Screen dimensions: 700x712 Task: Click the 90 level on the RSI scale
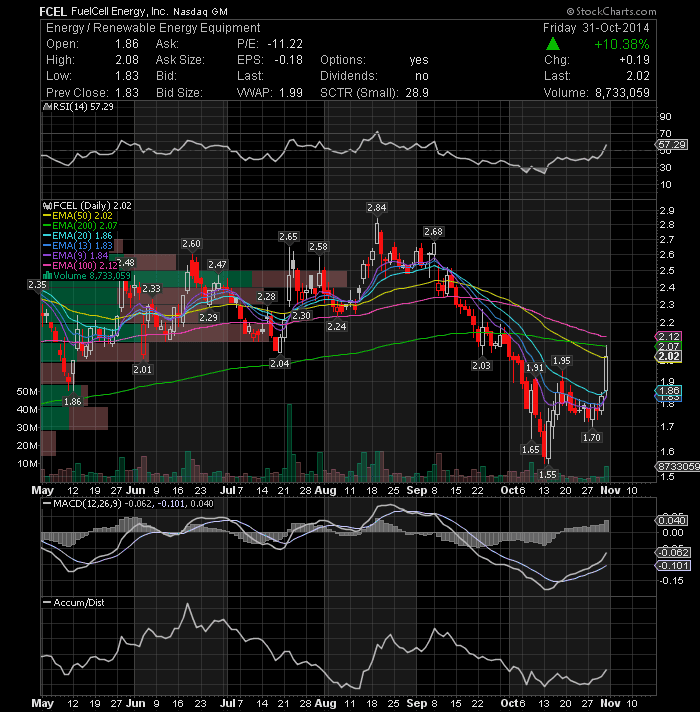[x=665, y=117]
